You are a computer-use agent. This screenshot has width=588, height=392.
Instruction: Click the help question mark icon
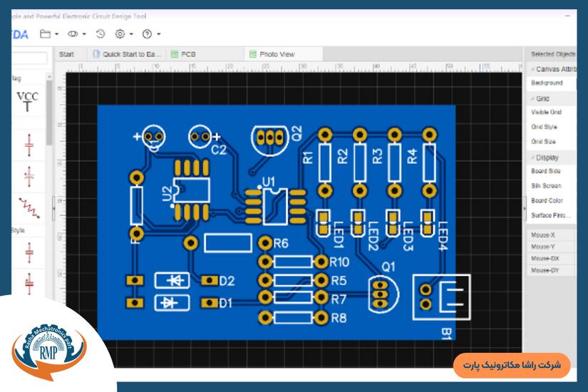tap(148, 33)
